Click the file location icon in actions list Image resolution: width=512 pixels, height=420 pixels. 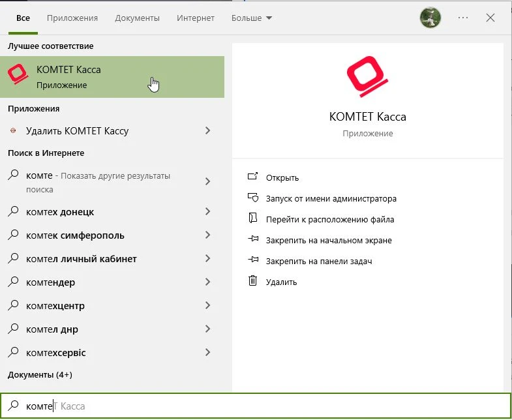252,219
